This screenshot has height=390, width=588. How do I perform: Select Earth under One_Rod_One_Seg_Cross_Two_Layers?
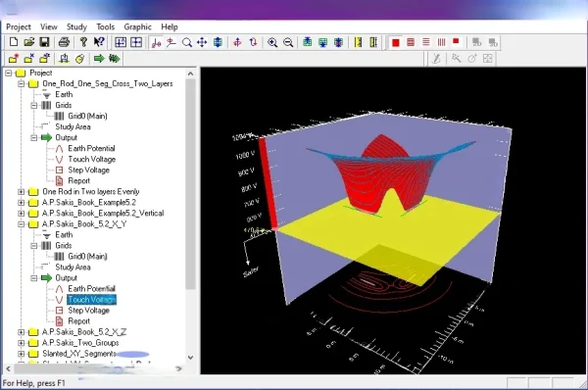point(64,94)
